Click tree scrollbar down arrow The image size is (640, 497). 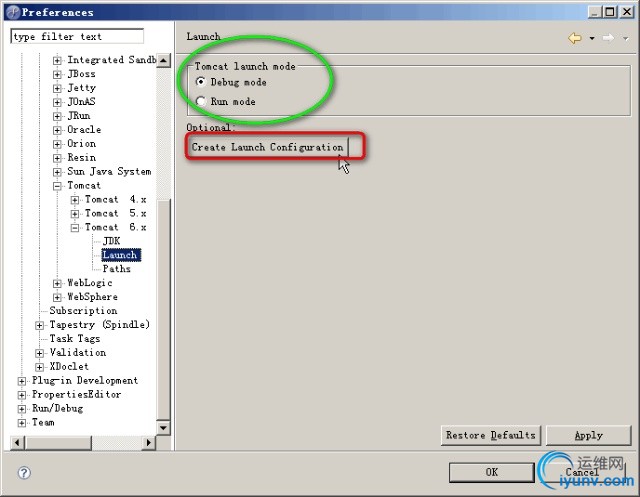pyautogui.click(x=163, y=428)
